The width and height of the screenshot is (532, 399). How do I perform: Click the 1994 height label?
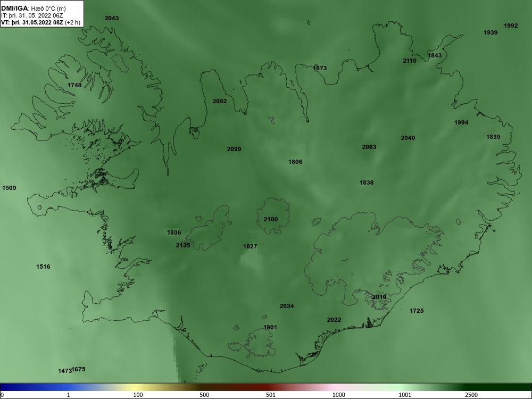point(461,122)
